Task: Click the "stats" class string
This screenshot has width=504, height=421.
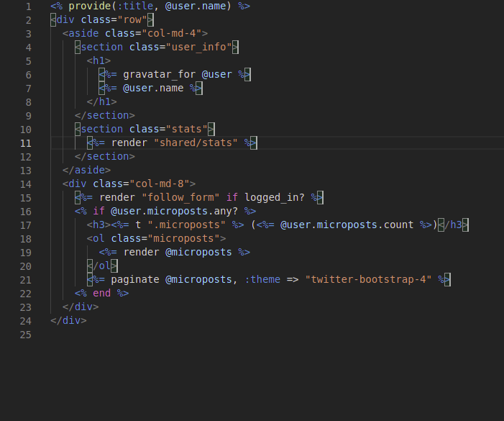Action: pyautogui.click(x=187, y=129)
